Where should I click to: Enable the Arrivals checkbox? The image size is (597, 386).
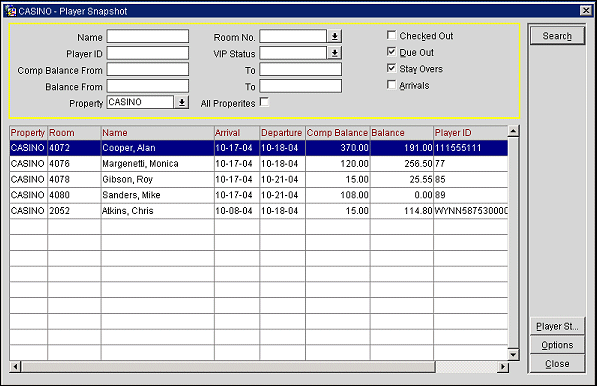391,85
